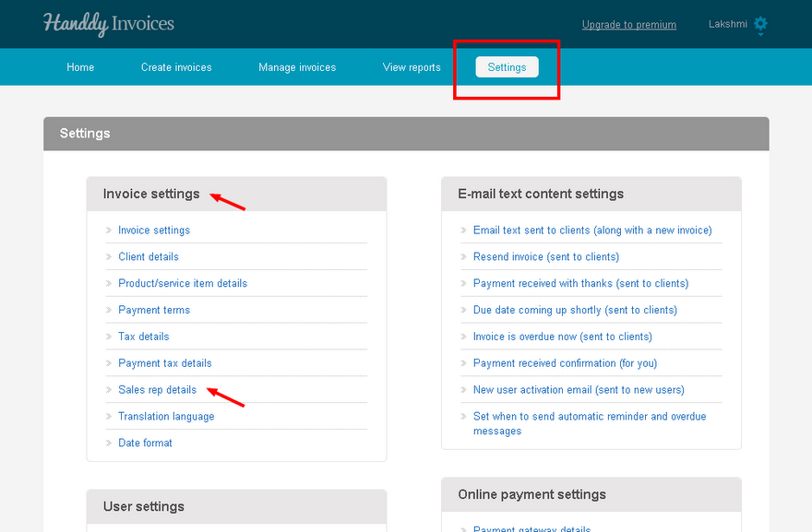812x532 pixels.
Task: Open Payment received confirmation (for you)
Action: (565, 363)
